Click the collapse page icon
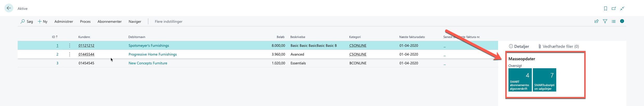Screen dimensions: 644x106 click(622, 9)
